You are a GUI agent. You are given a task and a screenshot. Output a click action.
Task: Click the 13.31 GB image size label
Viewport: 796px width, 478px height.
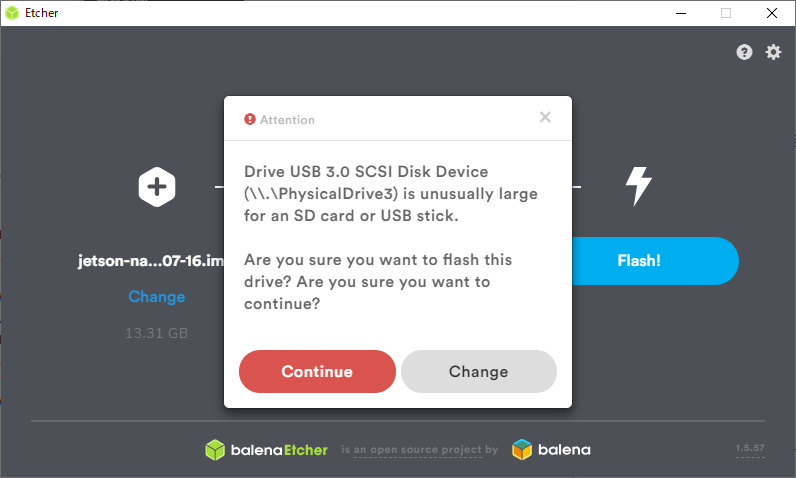(156, 333)
